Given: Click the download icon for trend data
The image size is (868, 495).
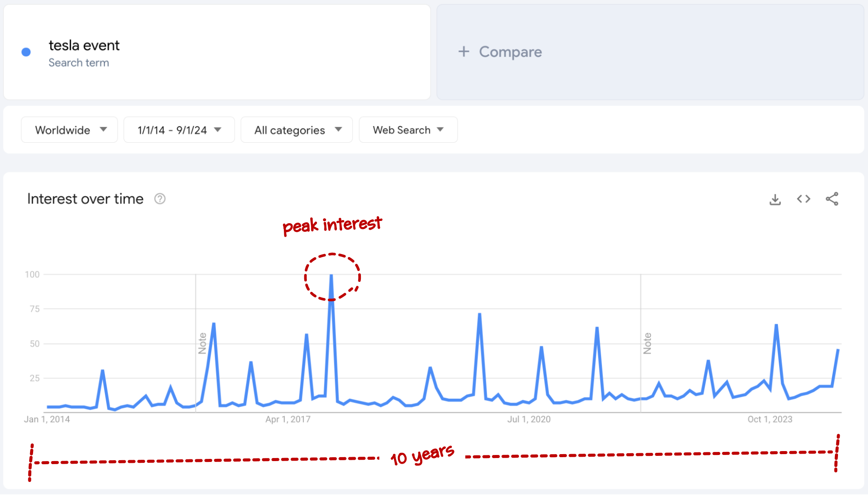Looking at the screenshot, I should click(x=775, y=199).
